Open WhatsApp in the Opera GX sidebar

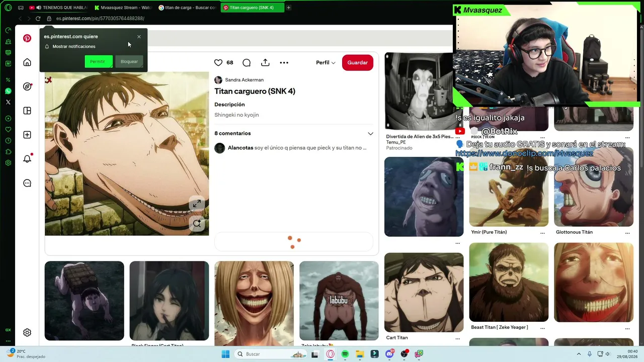(x=8, y=91)
